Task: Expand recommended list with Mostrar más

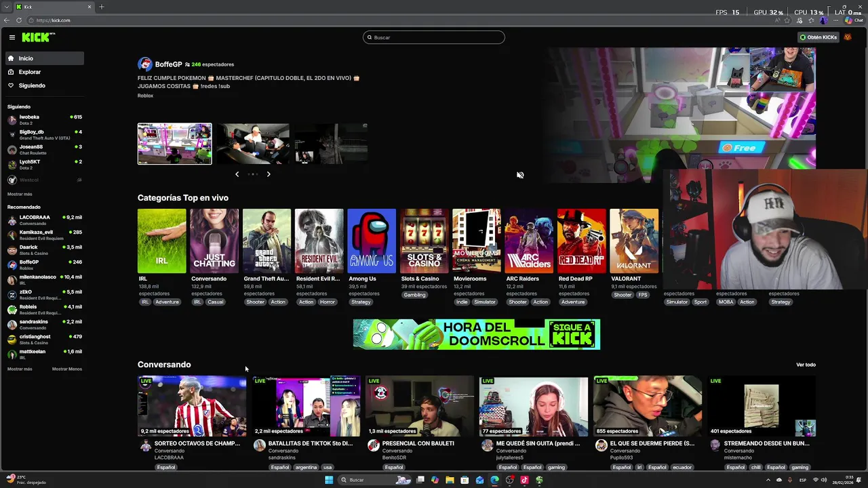Action: (20, 369)
